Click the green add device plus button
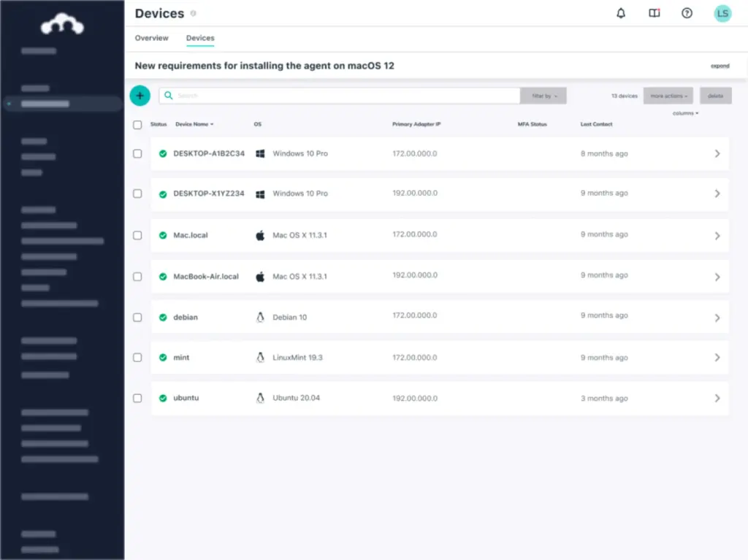Viewport: 748px width, 560px height. [x=140, y=95]
